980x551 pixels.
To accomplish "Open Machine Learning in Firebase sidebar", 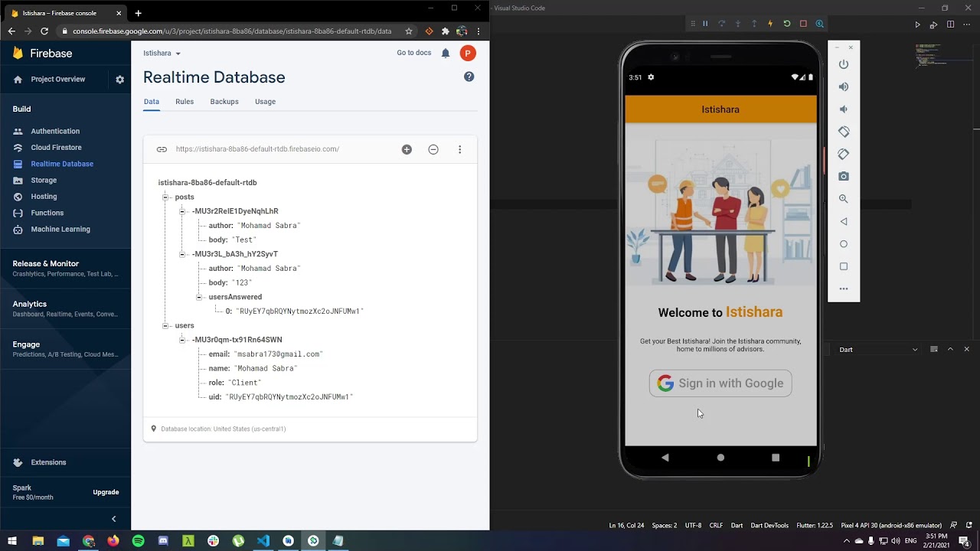I will coord(60,230).
